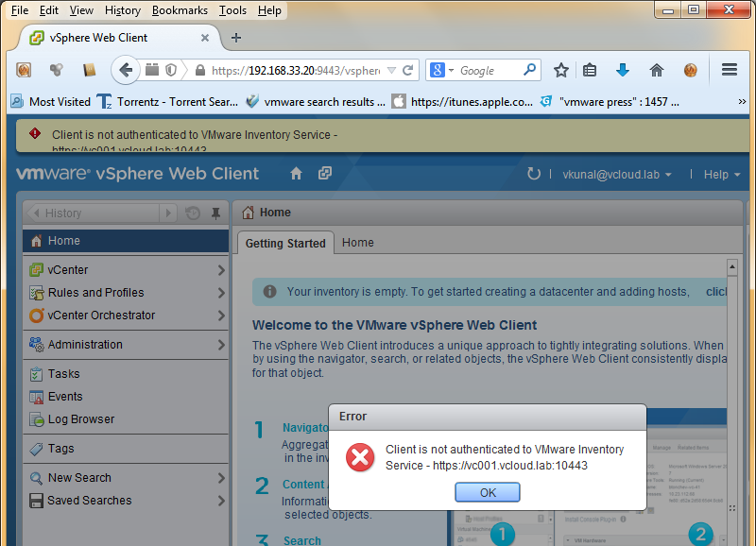Open vmware search results bookmark
This screenshot has width=756, height=546.
(316, 102)
